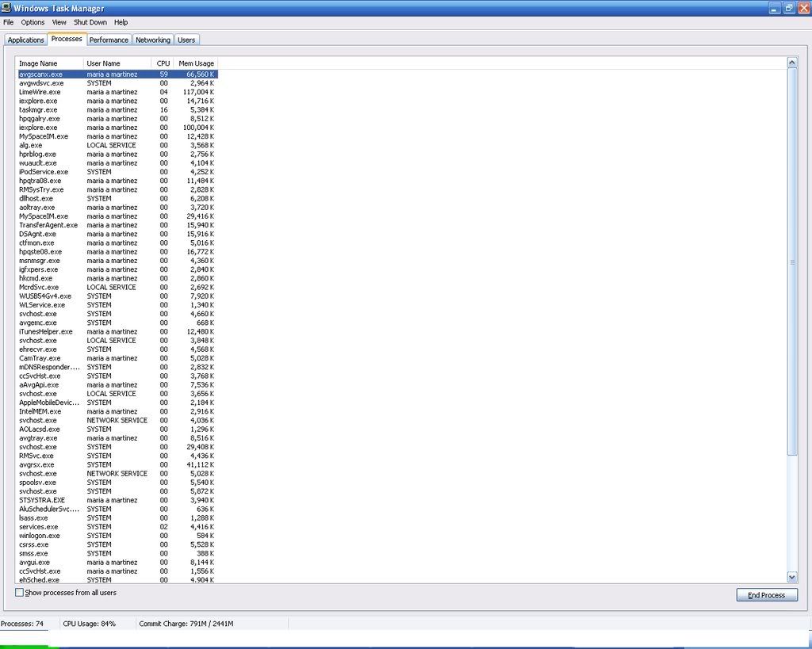
Task: Open the File menu
Action: click(x=9, y=22)
